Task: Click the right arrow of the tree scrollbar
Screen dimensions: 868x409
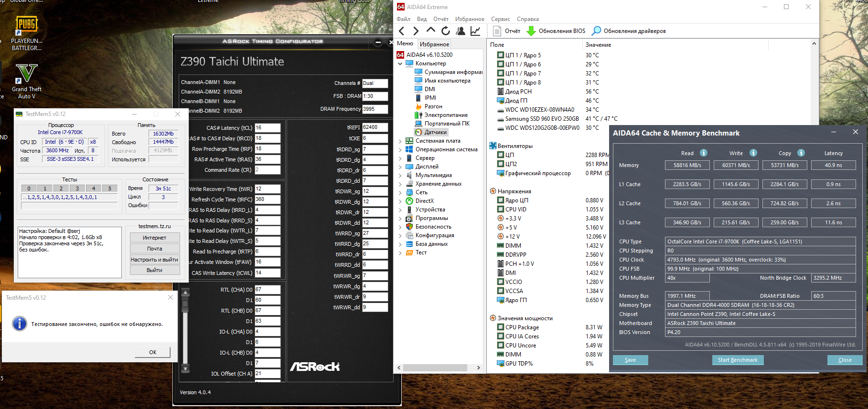Action: coord(478,367)
